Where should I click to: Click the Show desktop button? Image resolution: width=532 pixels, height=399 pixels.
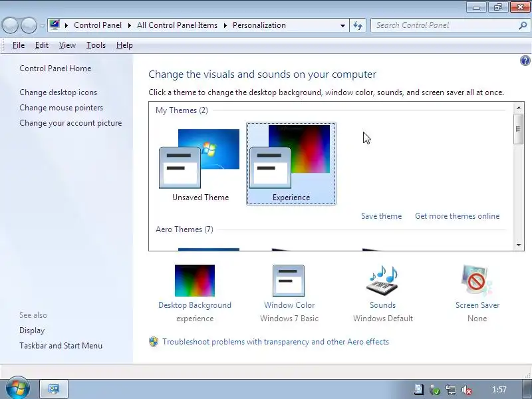(527, 389)
